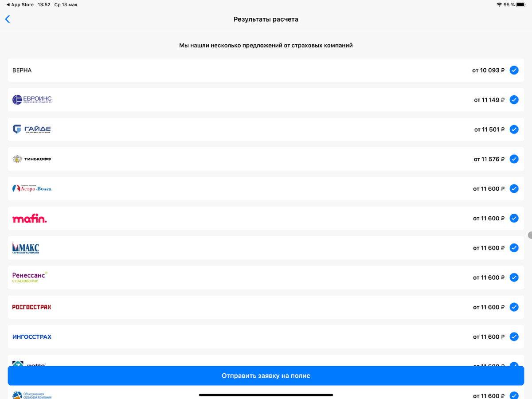Screen dimensions: 532x399
Task: Tap the Тинькофф company logo
Action: click(x=31, y=159)
